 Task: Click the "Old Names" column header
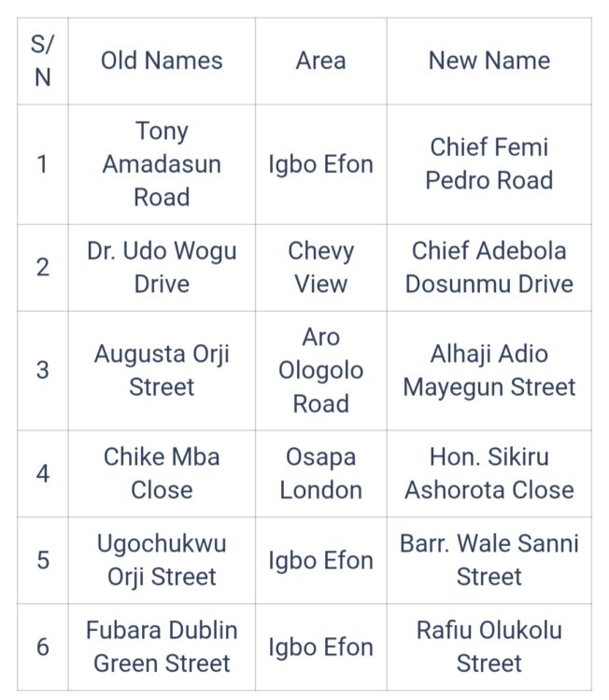(x=162, y=61)
